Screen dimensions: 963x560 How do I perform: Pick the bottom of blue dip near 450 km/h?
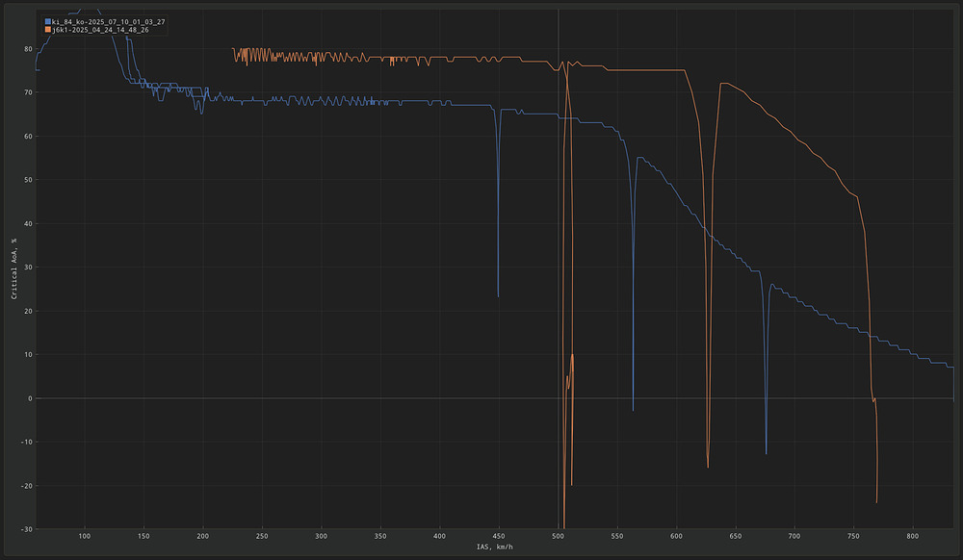[498, 296]
